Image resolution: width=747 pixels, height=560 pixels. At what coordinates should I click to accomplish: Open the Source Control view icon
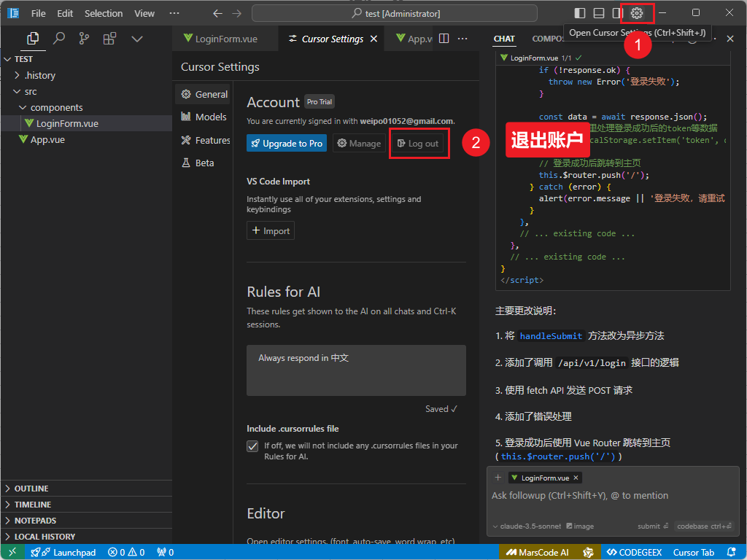pyautogui.click(x=84, y=39)
